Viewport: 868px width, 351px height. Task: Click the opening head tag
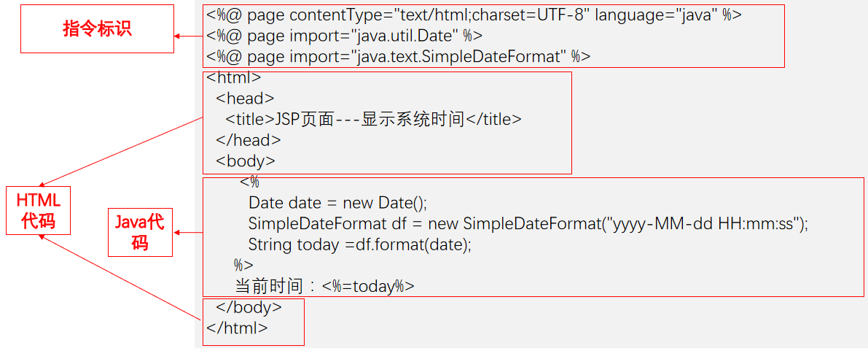click(245, 99)
